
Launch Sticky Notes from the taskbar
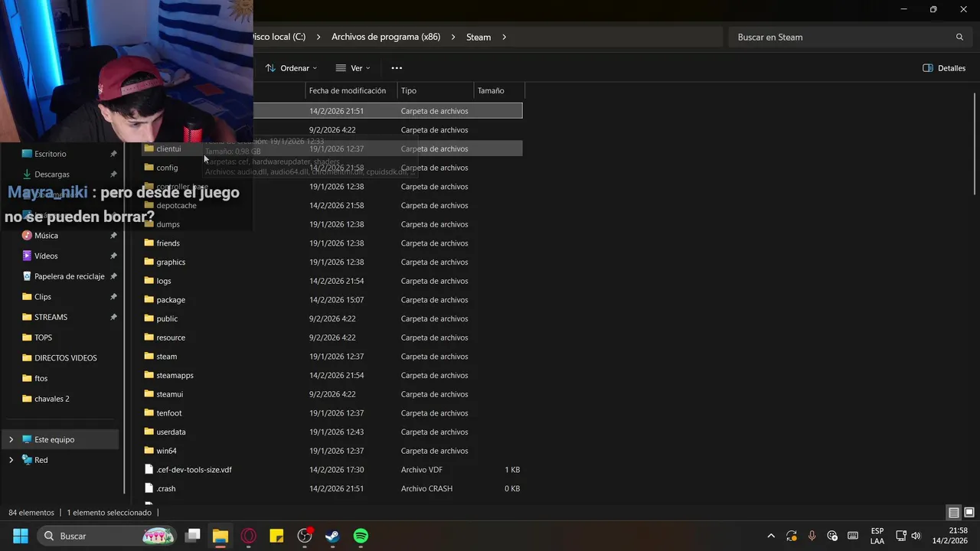coord(276,536)
